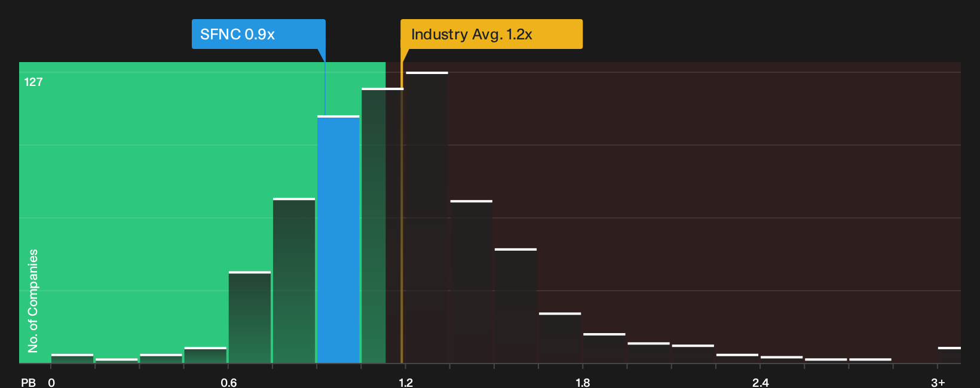Click the 1.8 x-axis tick label
The height and width of the screenshot is (388, 980).
coord(583,382)
